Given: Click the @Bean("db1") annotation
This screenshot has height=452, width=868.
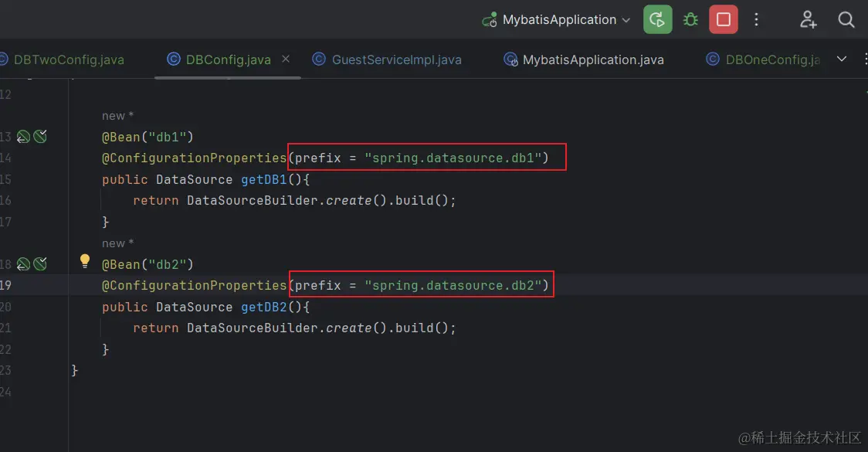Looking at the screenshot, I should point(147,137).
